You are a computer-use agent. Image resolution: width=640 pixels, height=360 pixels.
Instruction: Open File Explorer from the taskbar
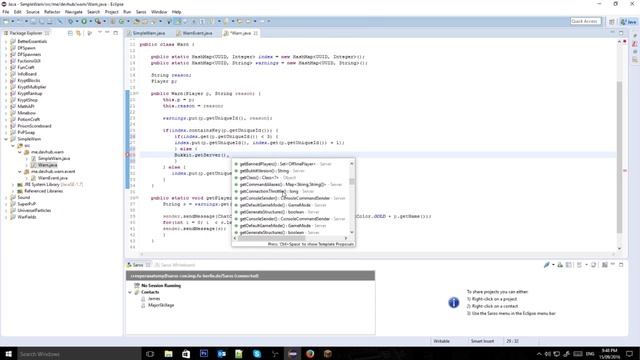click(168, 354)
